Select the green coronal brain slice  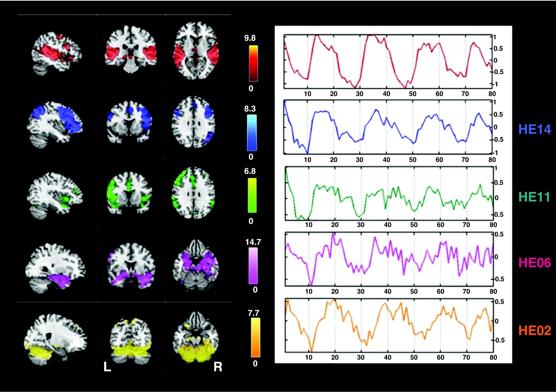[129, 193]
